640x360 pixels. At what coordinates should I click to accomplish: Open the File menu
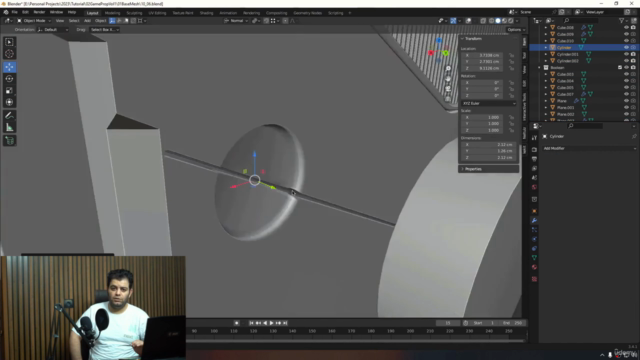point(15,12)
